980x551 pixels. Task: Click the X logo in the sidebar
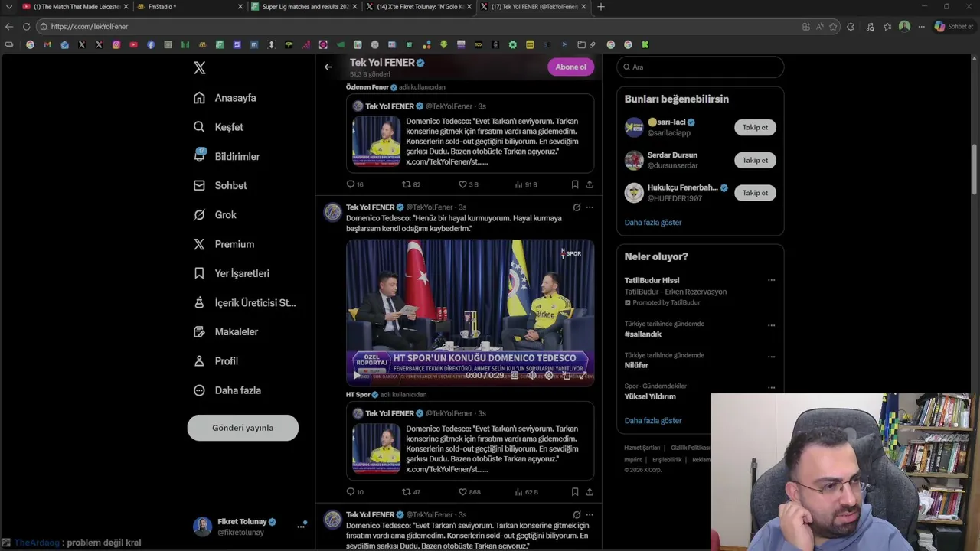pyautogui.click(x=200, y=68)
